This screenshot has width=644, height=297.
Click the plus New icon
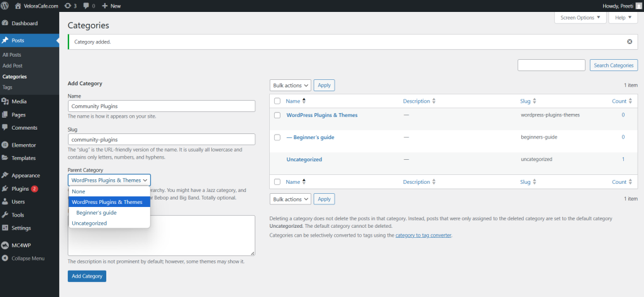(x=105, y=6)
